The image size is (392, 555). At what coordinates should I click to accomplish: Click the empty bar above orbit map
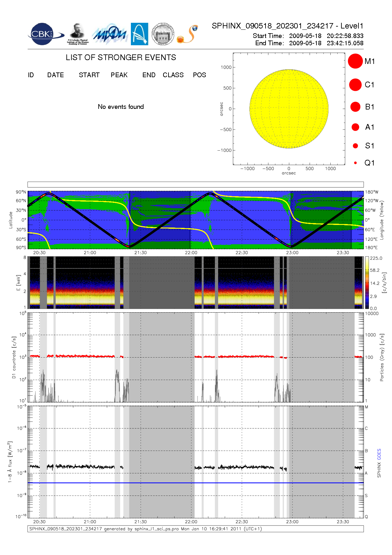click(195, 184)
